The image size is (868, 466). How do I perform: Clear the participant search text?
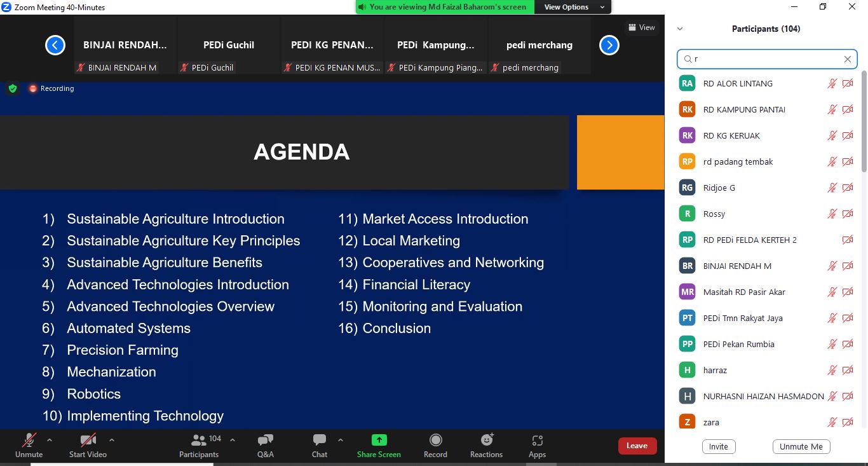tap(848, 59)
